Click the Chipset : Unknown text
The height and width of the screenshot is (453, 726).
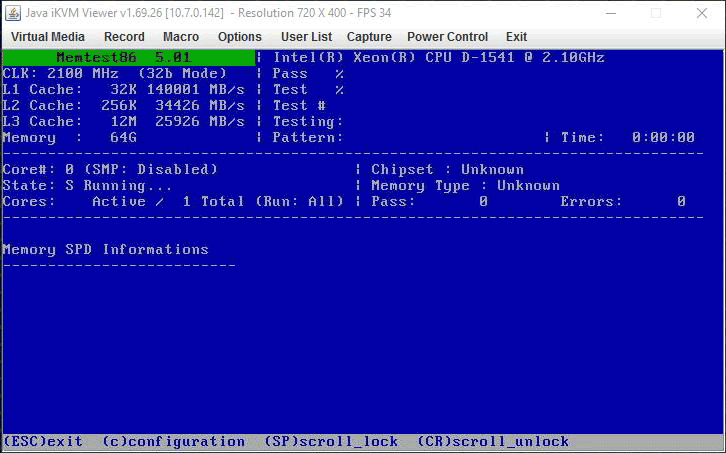click(x=447, y=170)
